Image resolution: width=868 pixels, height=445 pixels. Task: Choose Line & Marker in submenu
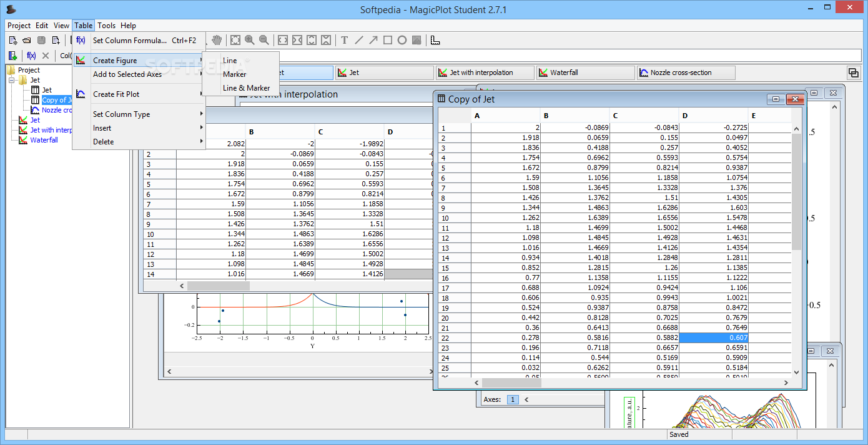point(240,88)
